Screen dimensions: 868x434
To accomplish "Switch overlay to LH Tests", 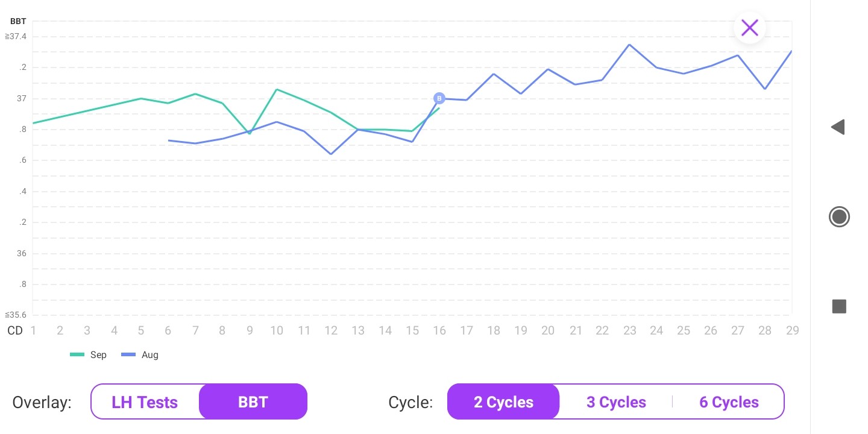I will [x=145, y=402].
